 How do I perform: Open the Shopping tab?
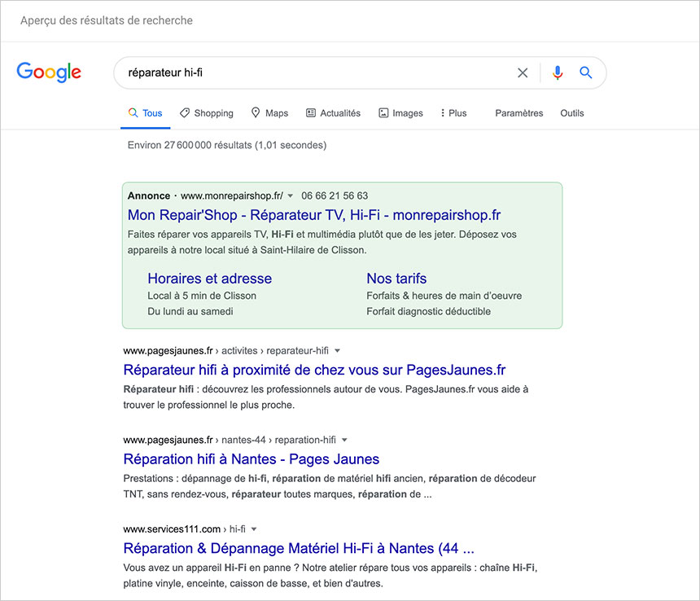tap(207, 113)
